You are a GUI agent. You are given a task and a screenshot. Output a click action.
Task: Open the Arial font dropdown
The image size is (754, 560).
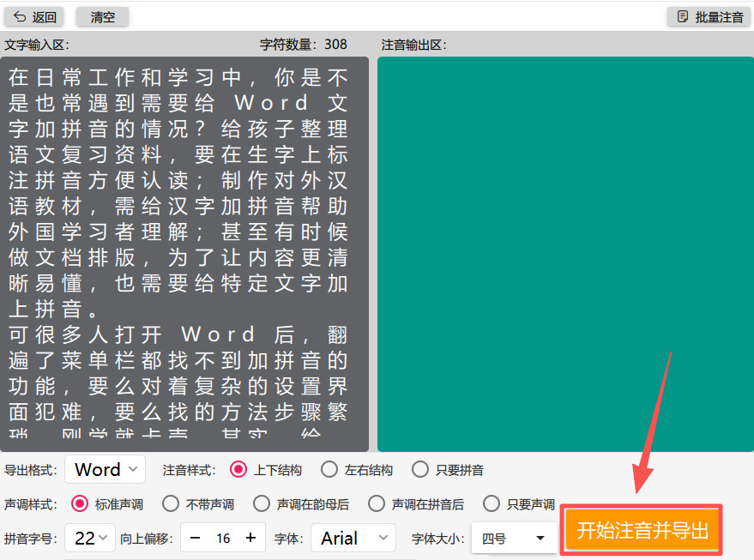pos(353,539)
